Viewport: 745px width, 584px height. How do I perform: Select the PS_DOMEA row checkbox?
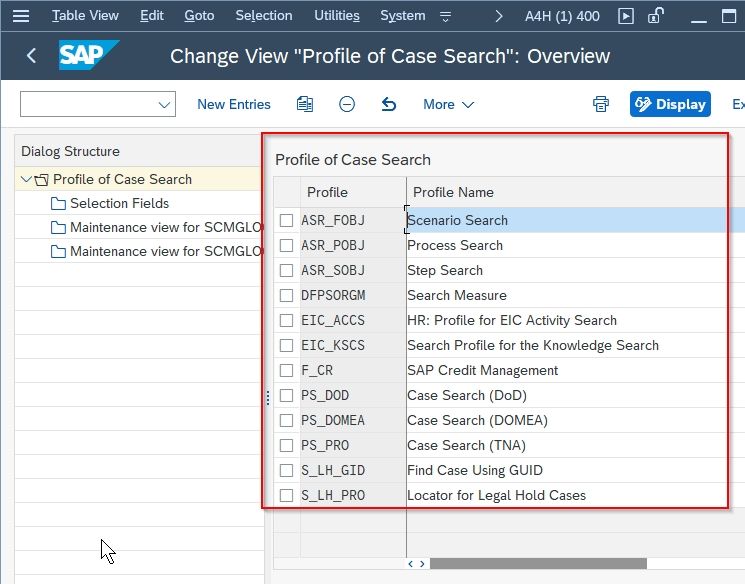coord(286,421)
